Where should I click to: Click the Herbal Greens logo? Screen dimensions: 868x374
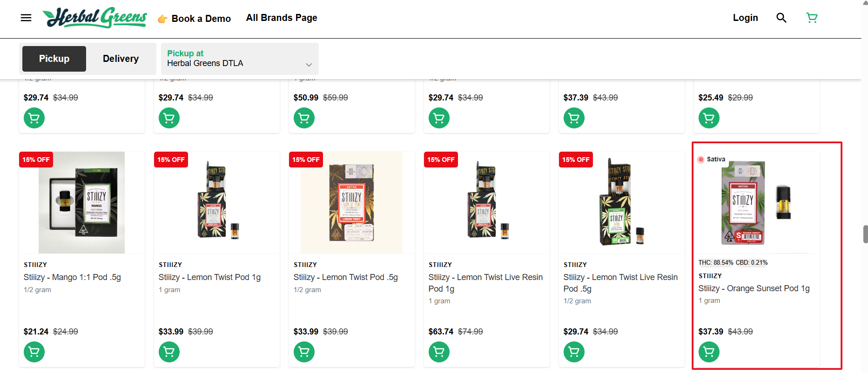tap(95, 18)
